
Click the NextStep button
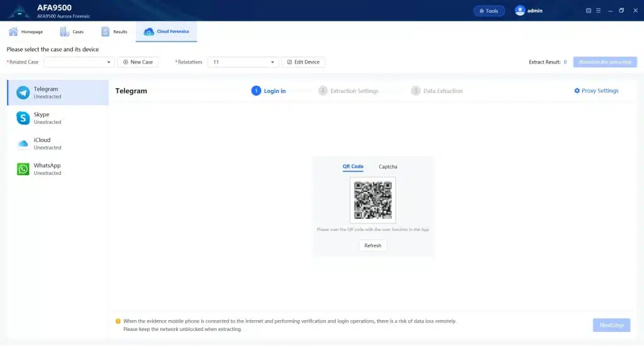(x=611, y=325)
